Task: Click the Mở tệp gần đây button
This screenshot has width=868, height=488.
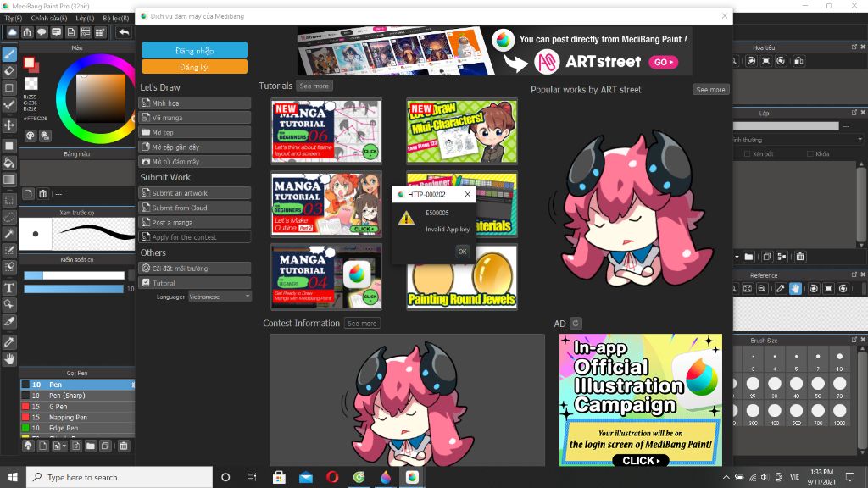Action: [x=194, y=147]
